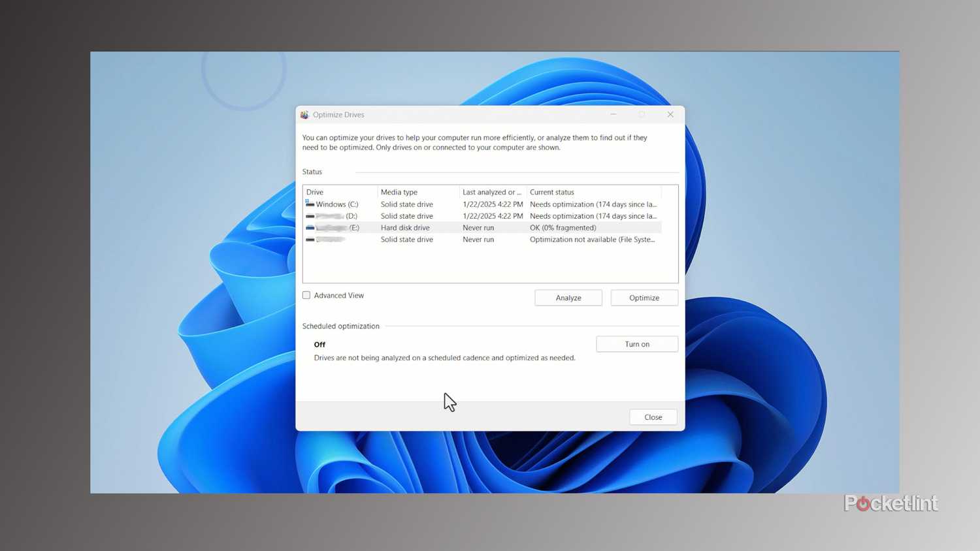Select the OK (0% fragmented) status row
This screenshot has width=980, height=551.
[x=563, y=228]
